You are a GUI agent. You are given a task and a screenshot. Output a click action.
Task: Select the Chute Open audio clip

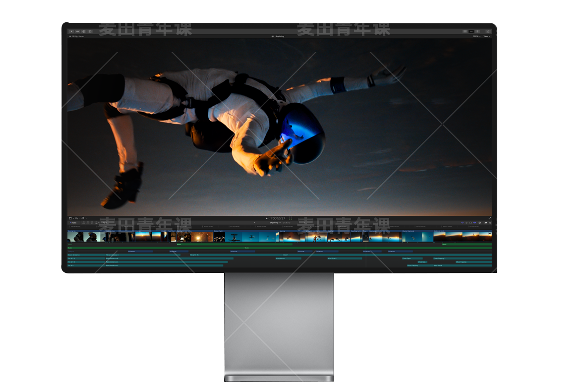coord(412,259)
